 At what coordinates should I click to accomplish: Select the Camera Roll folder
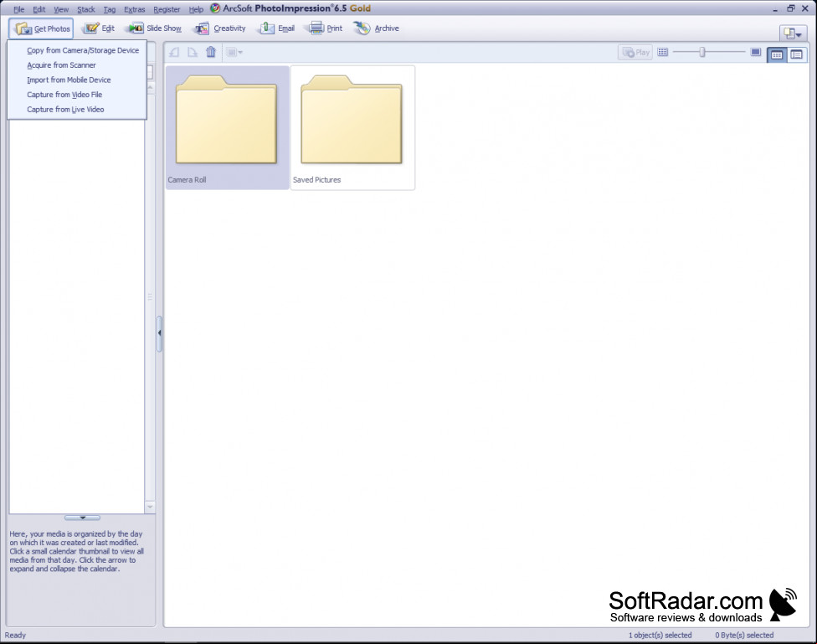(x=227, y=127)
